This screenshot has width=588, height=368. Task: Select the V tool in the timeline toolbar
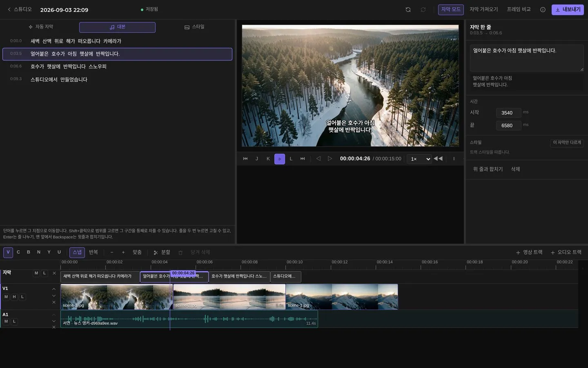[8, 252]
